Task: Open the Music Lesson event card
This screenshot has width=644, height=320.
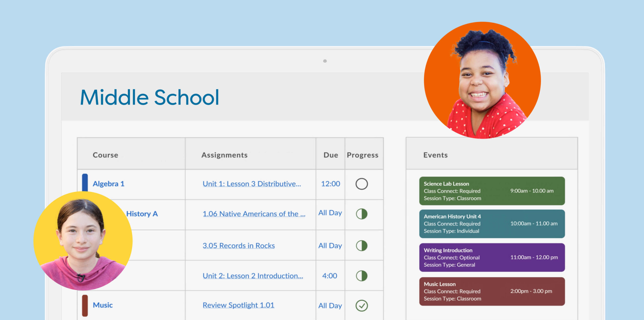Action: pyautogui.click(x=492, y=291)
